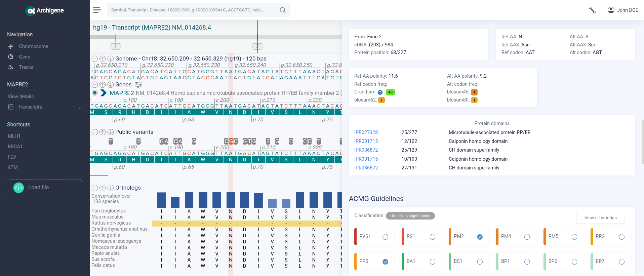Expand the MAPRE2 gene chevron
Image resolution: width=644 pixels, height=276 pixels.
[104, 93]
